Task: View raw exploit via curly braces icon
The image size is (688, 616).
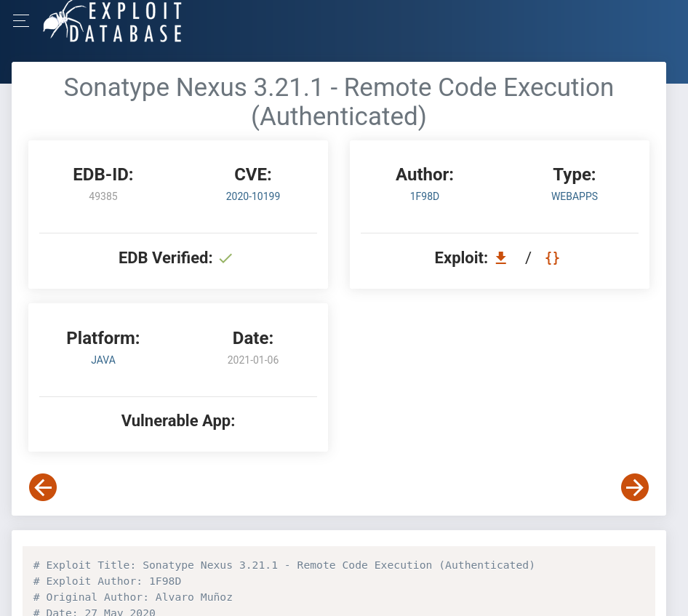Action: point(552,258)
